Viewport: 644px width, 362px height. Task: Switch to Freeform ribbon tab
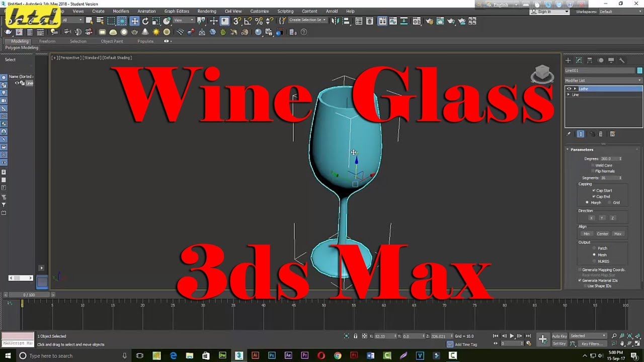[x=47, y=41]
